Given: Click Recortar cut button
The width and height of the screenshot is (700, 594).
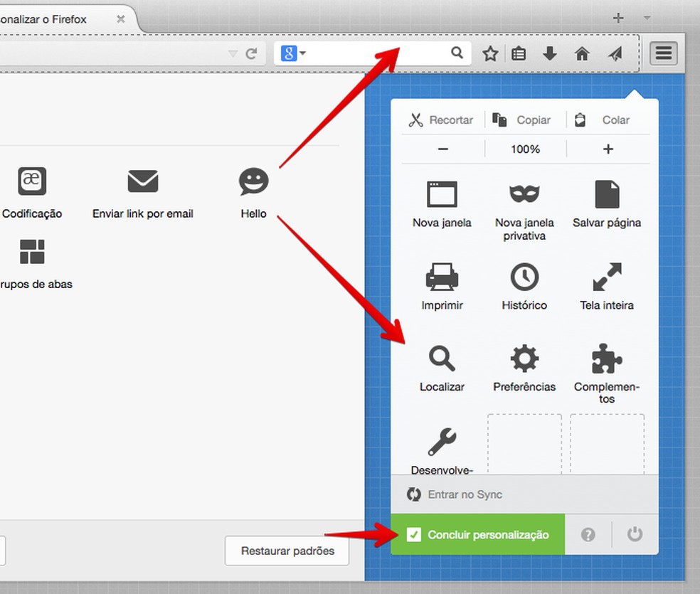Looking at the screenshot, I should coord(441,120).
